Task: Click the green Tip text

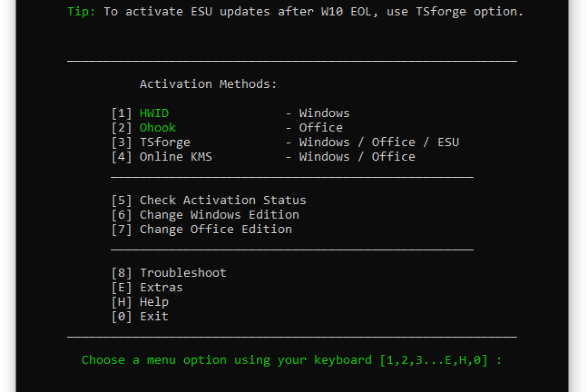Action: pyautogui.click(x=81, y=11)
